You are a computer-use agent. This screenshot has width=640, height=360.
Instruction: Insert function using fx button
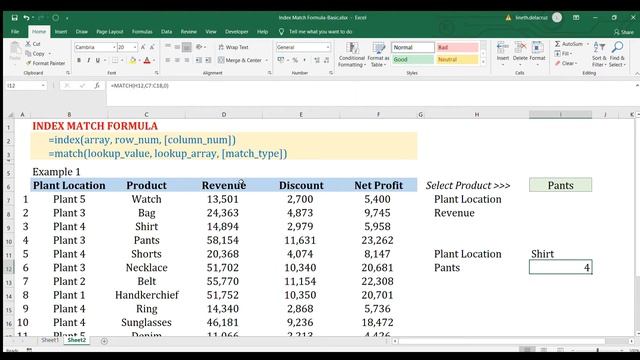97,86
